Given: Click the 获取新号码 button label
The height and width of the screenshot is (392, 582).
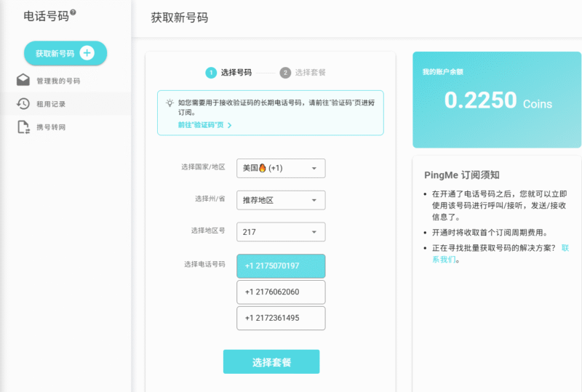Looking at the screenshot, I should click(x=55, y=54).
